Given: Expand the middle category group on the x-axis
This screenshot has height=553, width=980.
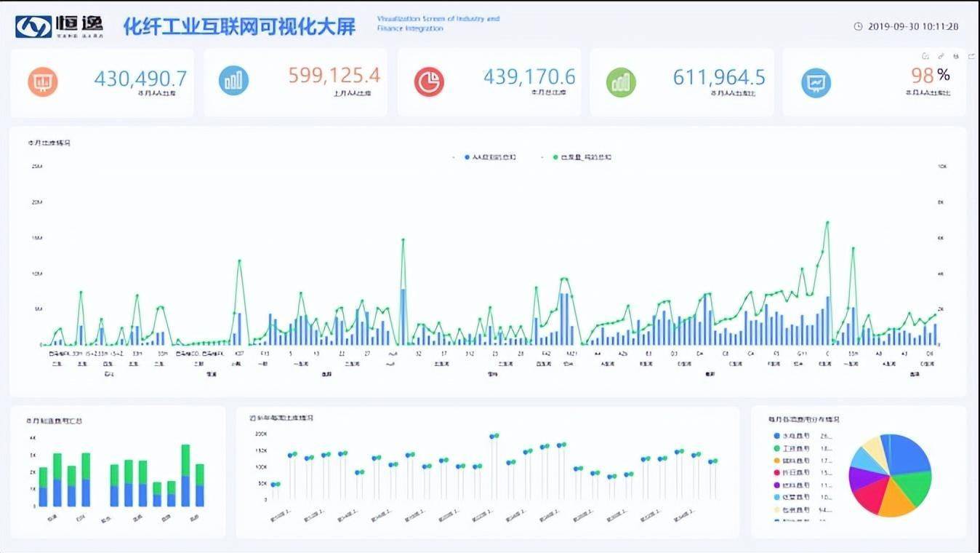Looking at the screenshot, I should [x=491, y=373].
